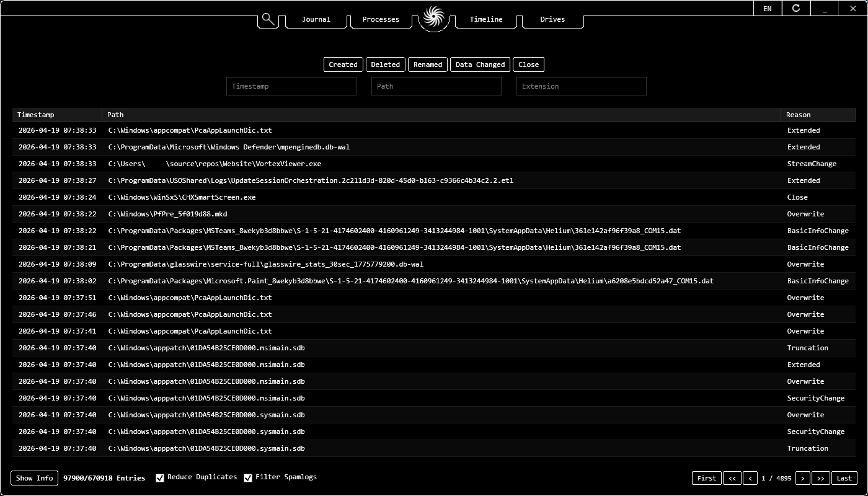Go back using the single left arrow
Viewport: 868px width, 496px height.
pos(750,478)
